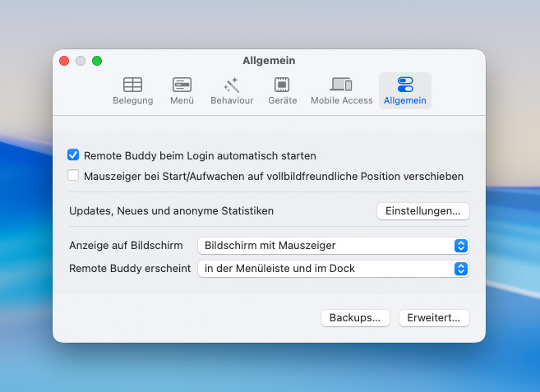Viewport: 540px width, 392px height.
Task: Click the Mobile Access devices icon
Action: point(341,85)
